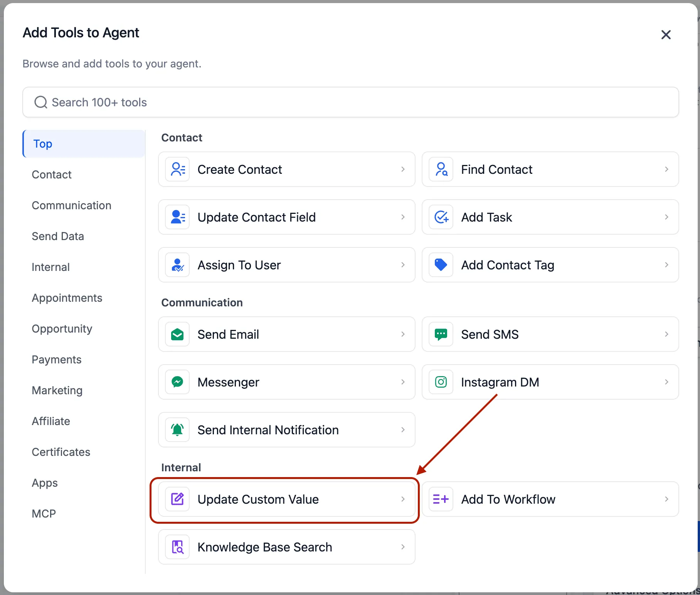Image resolution: width=700 pixels, height=595 pixels.
Task: Click the green Send Email envelope icon
Action: click(177, 334)
